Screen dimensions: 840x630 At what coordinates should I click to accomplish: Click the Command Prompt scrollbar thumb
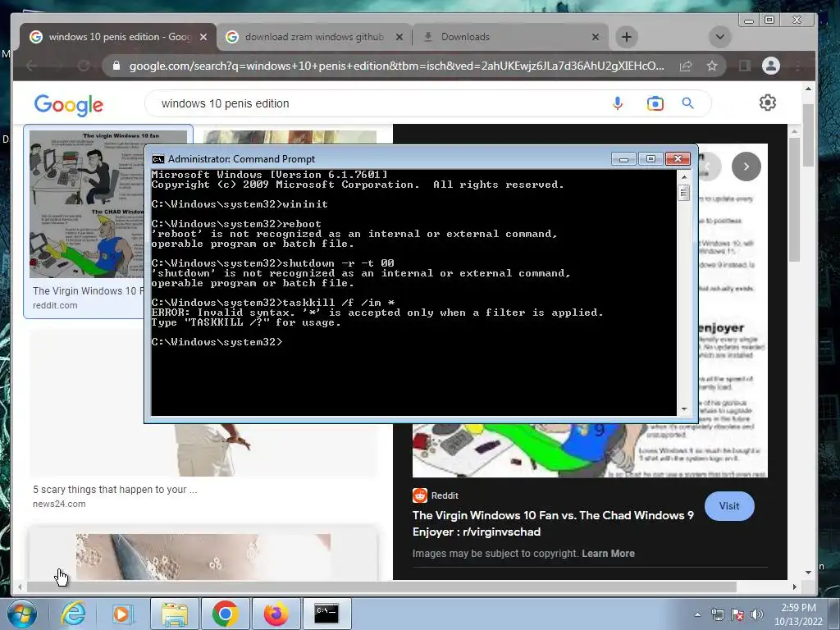pos(683,193)
